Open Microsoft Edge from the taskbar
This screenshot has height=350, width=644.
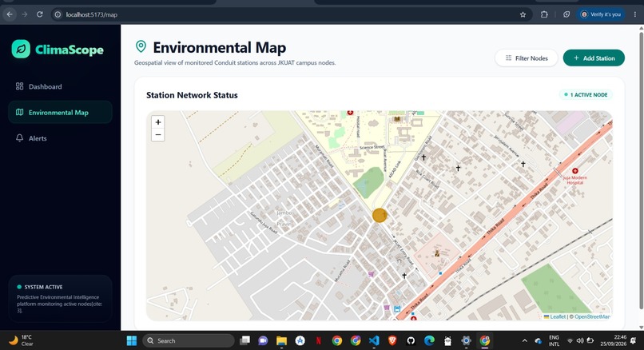pyautogui.click(x=429, y=340)
